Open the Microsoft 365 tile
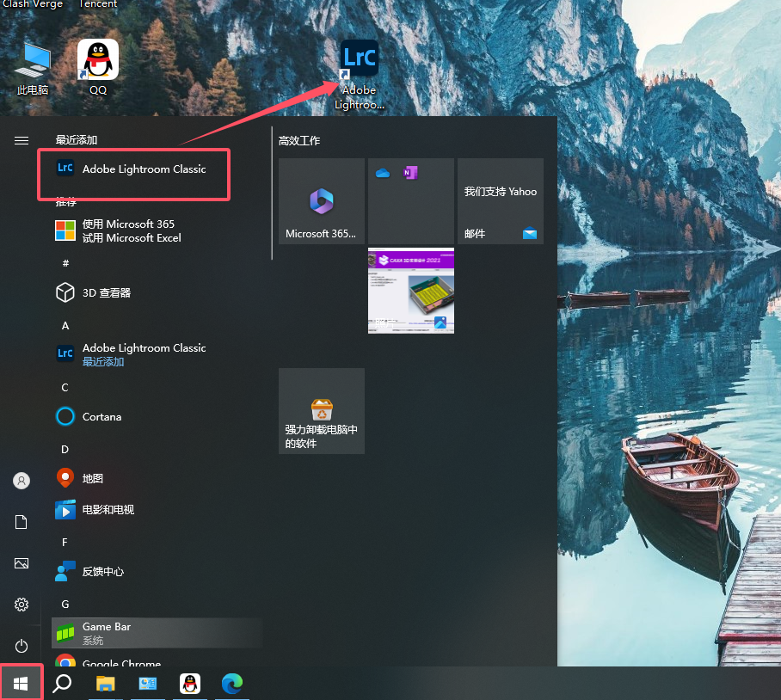This screenshot has height=700, width=781. [322, 201]
